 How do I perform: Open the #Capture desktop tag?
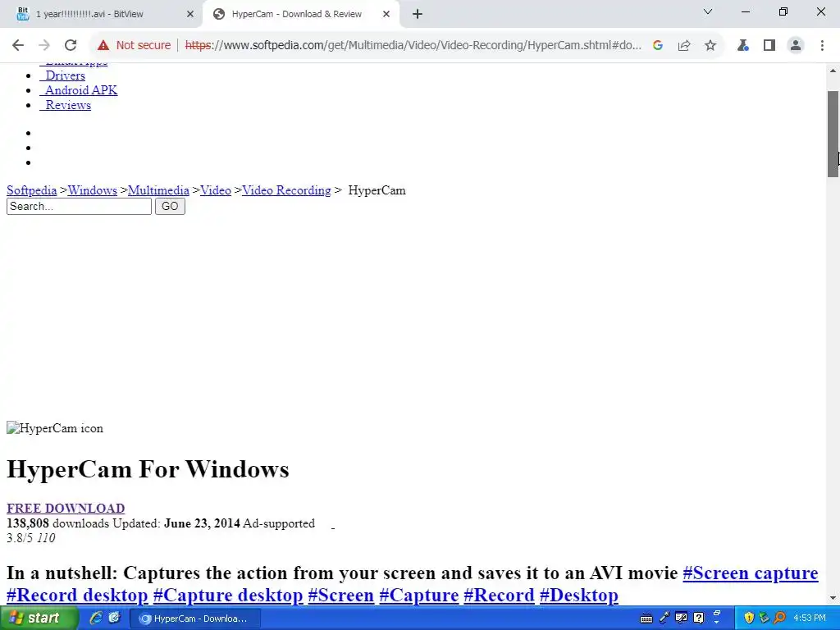point(228,596)
